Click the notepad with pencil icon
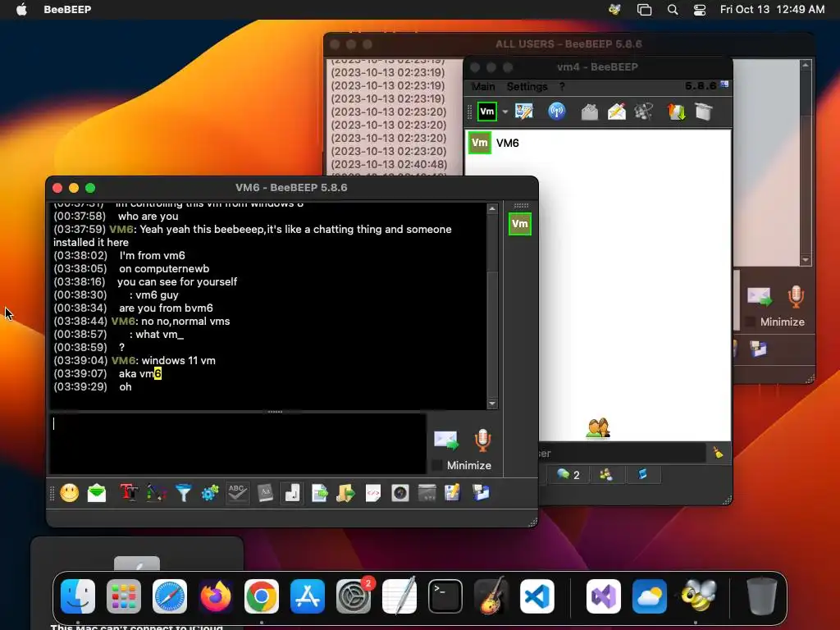840x630 pixels. click(453, 493)
